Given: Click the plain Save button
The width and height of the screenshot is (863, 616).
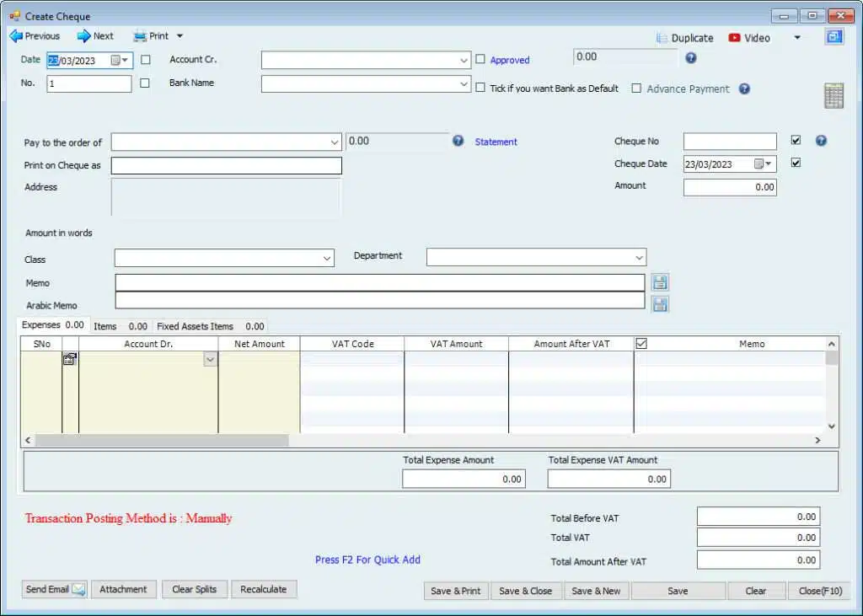Looking at the screenshot, I should [x=678, y=591].
